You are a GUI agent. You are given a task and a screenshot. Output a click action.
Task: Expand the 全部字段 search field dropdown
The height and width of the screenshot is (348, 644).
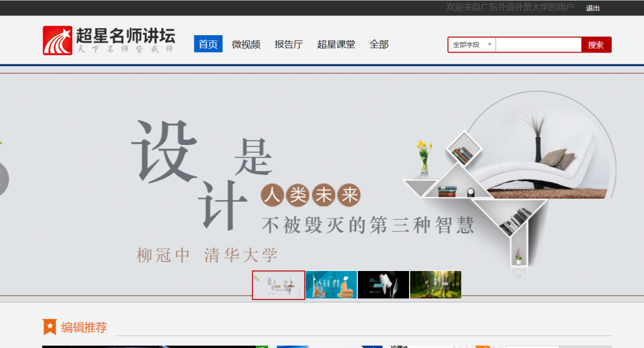tap(471, 45)
